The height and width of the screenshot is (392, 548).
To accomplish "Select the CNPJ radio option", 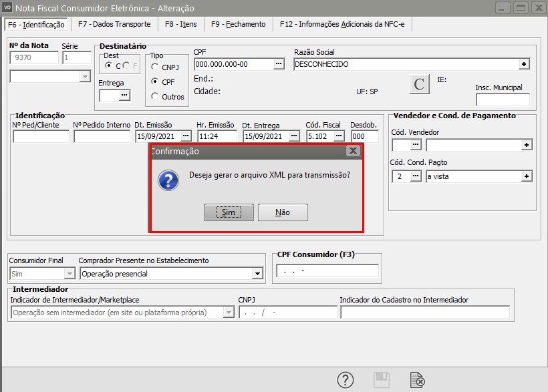I will [x=155, y=67].
